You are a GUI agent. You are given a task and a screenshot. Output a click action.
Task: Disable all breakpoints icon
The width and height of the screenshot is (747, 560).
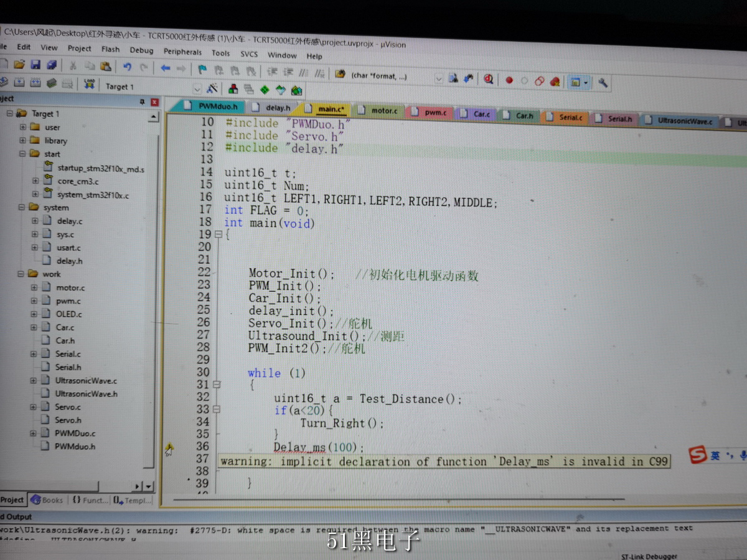540,81
